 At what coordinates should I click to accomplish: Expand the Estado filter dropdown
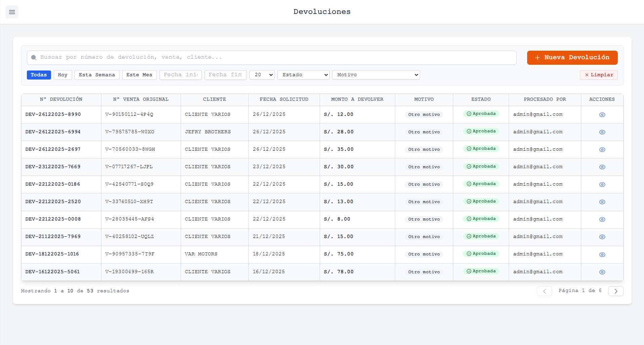tap(304, 75)
